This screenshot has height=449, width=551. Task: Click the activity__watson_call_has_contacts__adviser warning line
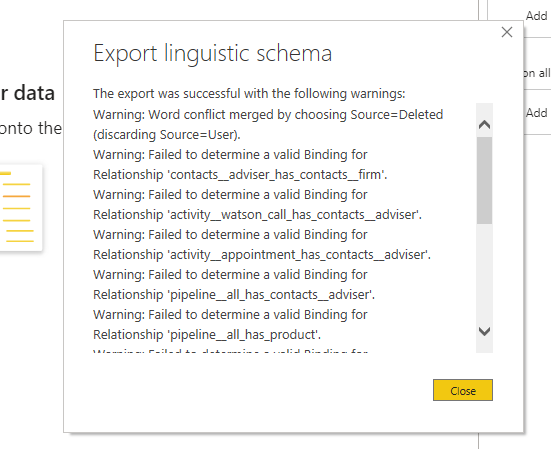pos(257,204)
